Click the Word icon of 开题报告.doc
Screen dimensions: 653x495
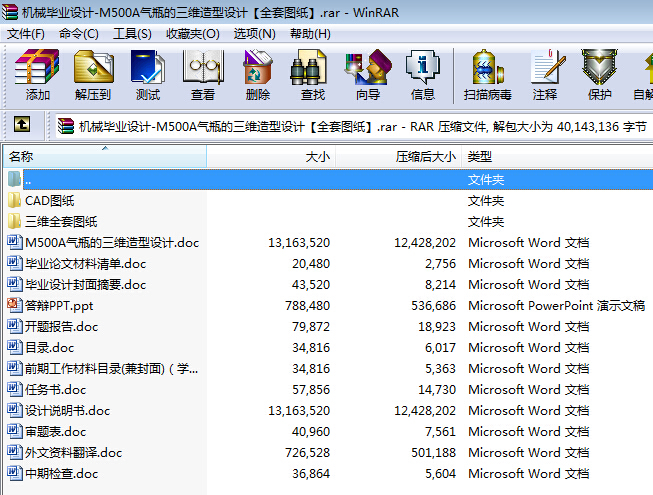point(15,326)
